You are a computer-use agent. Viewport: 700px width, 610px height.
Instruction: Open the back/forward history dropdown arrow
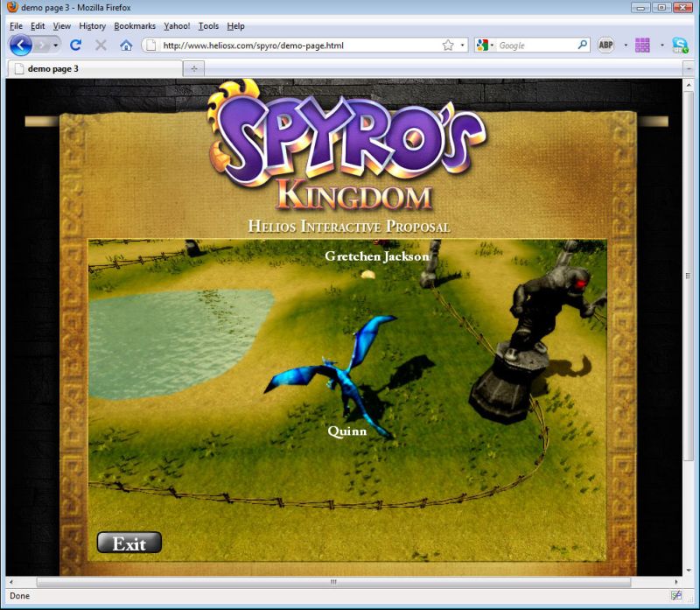[55, 46]
